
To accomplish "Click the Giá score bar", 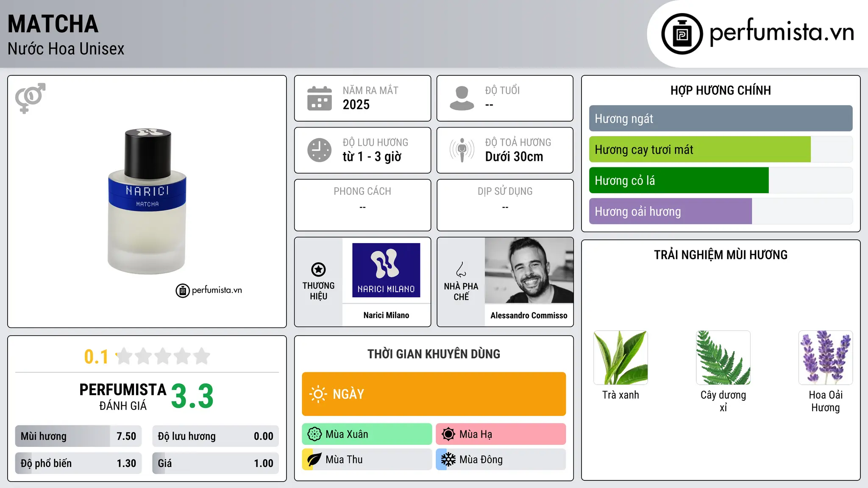I will click(x=216, y=463).
